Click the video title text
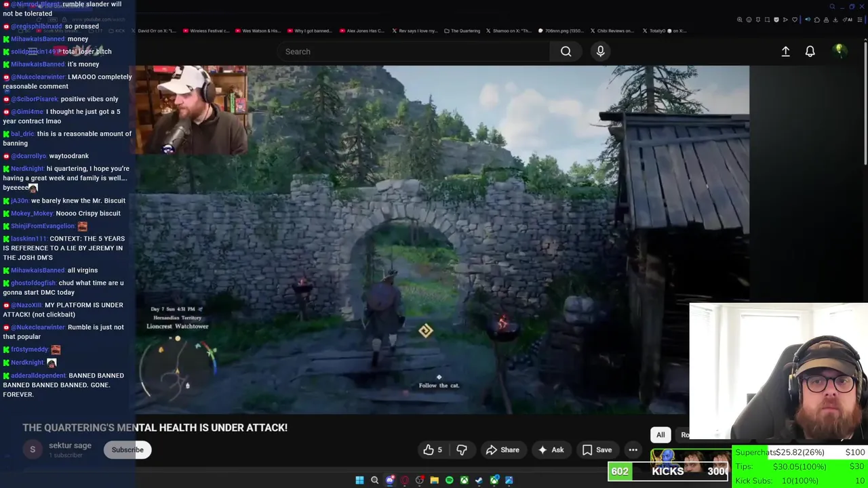 pyautogui.click(x=155, y=428)
